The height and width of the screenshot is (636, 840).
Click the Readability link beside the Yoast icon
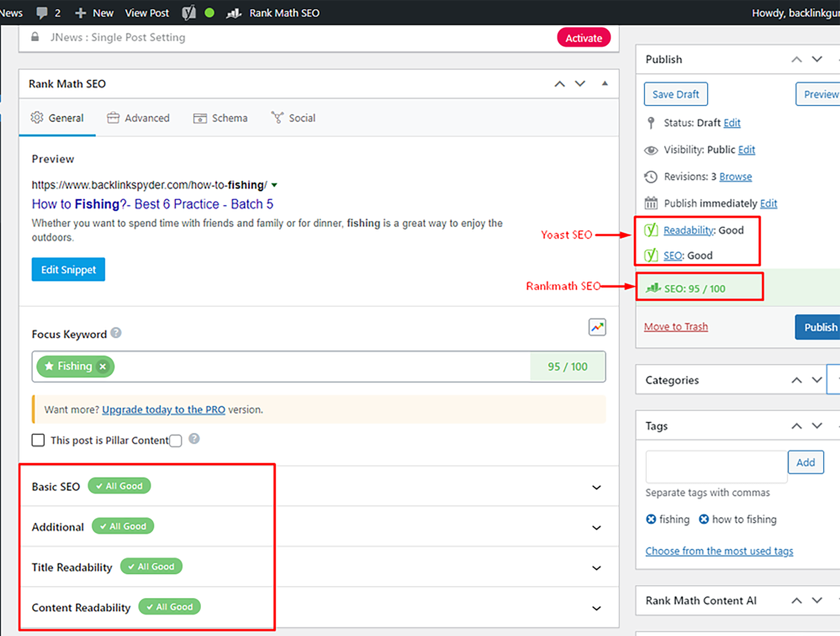pos(689,230)
